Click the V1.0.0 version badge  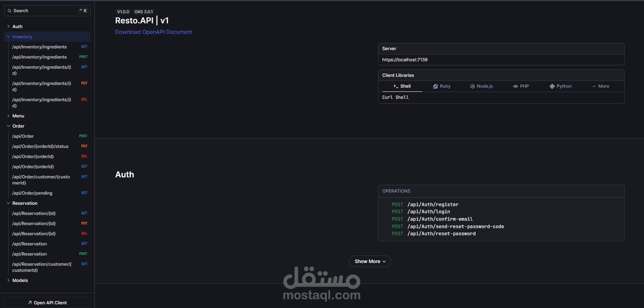click(x=123, y=12)
